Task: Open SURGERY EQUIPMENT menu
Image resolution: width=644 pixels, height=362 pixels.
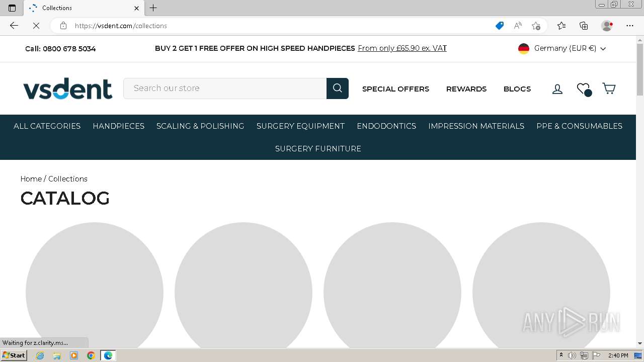Action: (301, 126)
